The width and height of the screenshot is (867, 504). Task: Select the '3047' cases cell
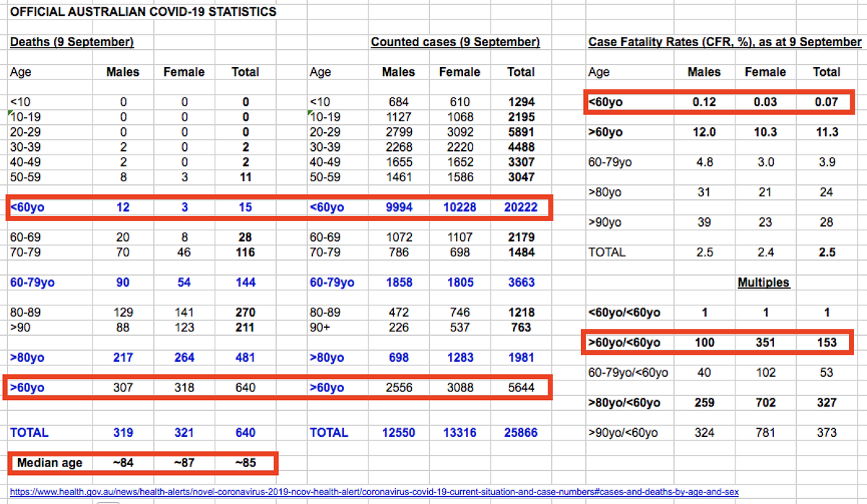pos(520,177)
